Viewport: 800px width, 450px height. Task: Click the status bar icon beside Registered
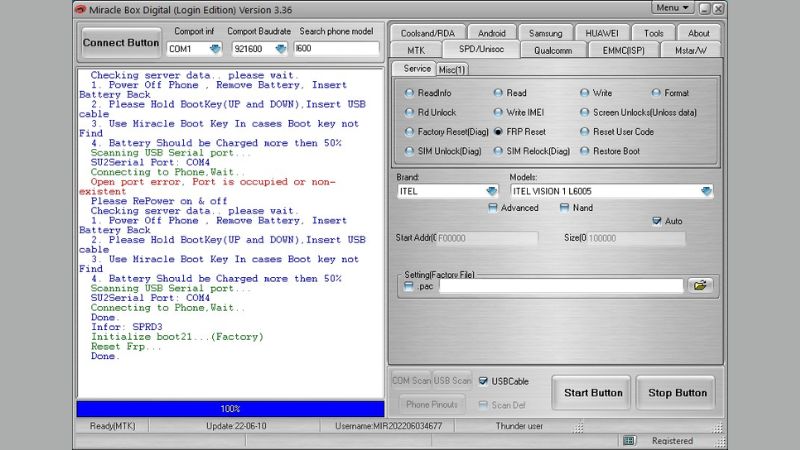(x=629, y=440)
